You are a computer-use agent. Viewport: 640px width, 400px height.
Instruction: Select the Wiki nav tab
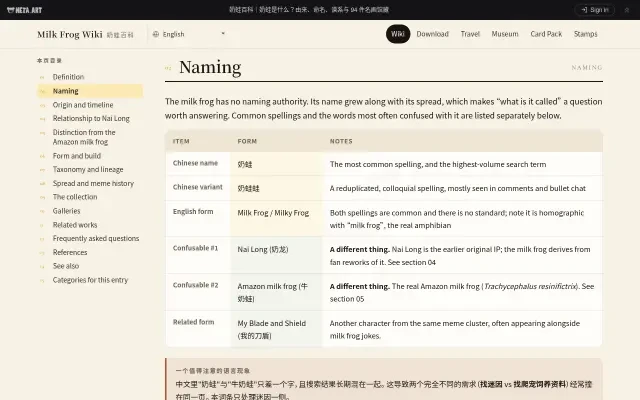click(398, 34)
